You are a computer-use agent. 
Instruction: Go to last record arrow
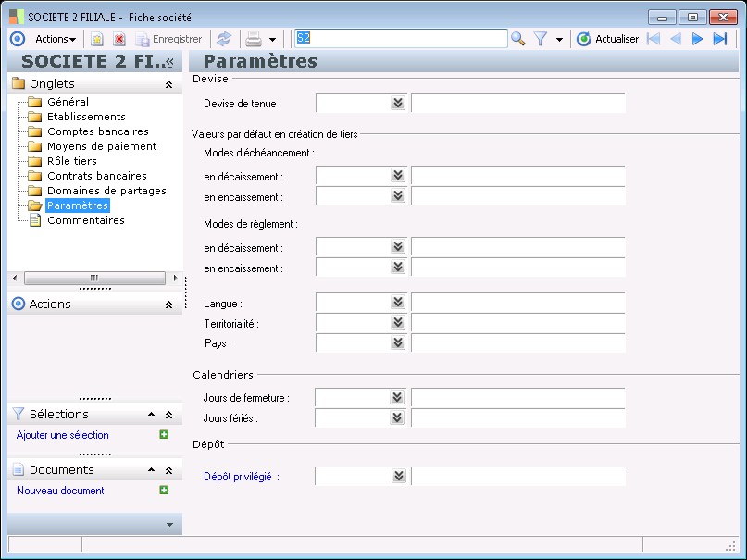(x=719, y=39)
